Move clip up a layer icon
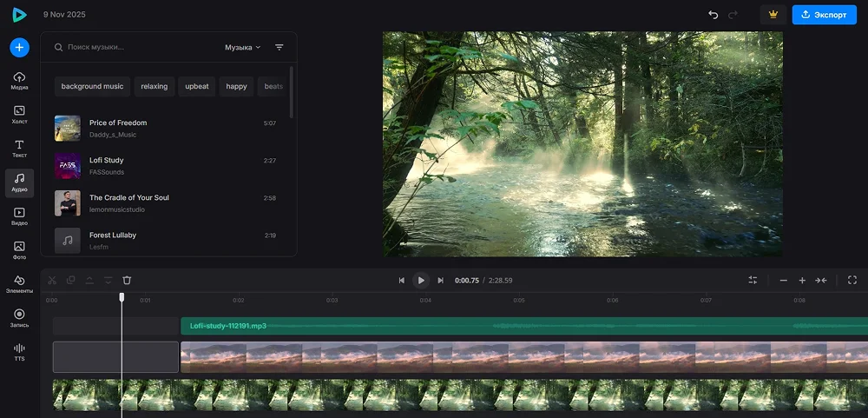The height and width of the screenshot is (418, 868). (89, 281)
